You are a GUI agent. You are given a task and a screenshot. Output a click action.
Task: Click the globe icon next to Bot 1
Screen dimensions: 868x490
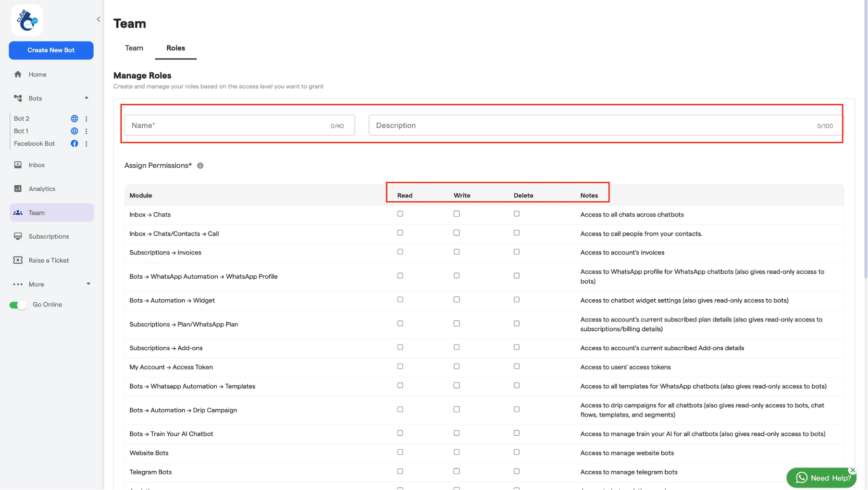tap(74, 131)
